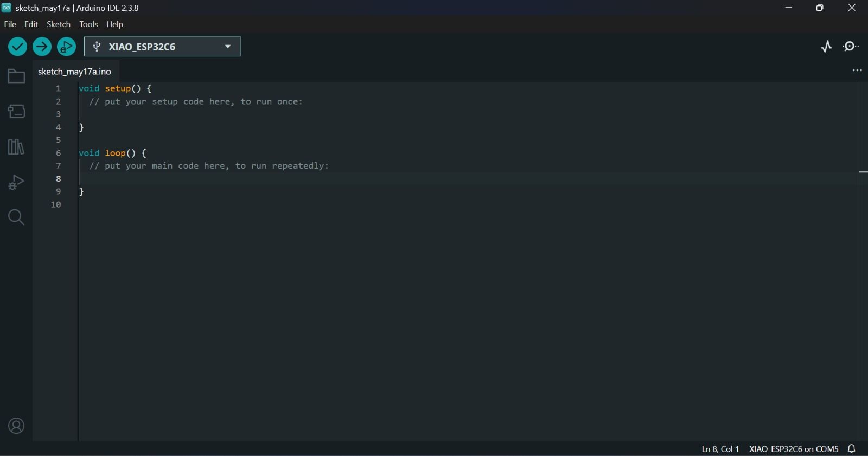Open the Serial Plotter icon
868x456 pixels.
[x=826, y=47]
